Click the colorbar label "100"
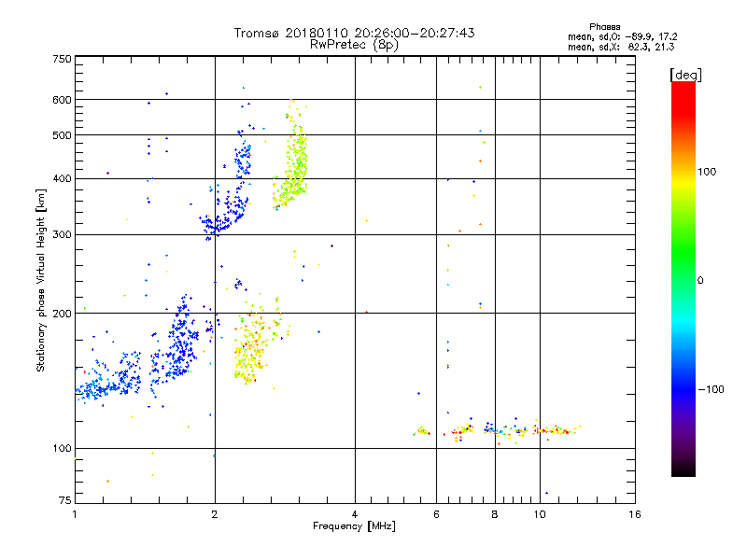Image resolution: width=747 pixels, height=560 pixels. pyautogui.click(x=707, y=172)
